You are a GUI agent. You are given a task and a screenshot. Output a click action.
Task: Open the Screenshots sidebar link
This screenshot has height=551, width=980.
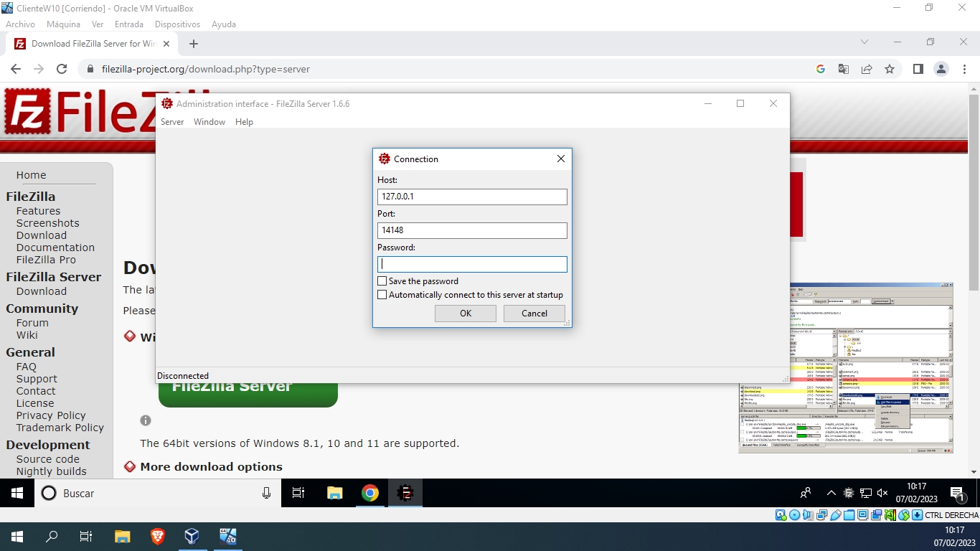coord(48,223)
